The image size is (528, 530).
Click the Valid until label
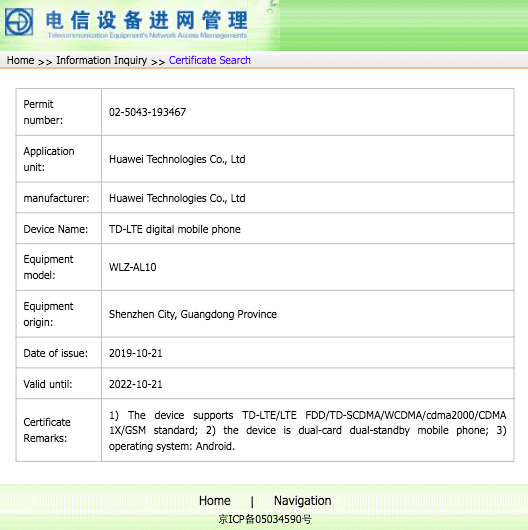click(48, 384)
